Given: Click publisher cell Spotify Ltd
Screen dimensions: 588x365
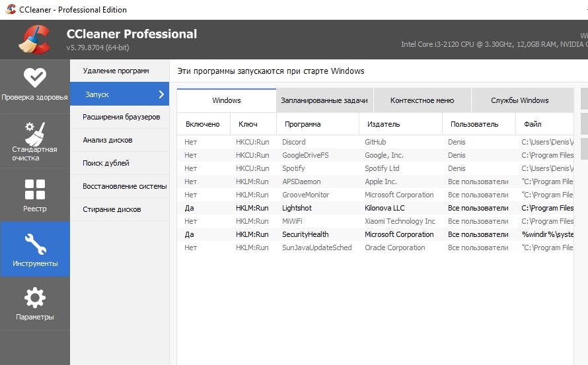Looking at the screenshot, I should pos(382,168).
